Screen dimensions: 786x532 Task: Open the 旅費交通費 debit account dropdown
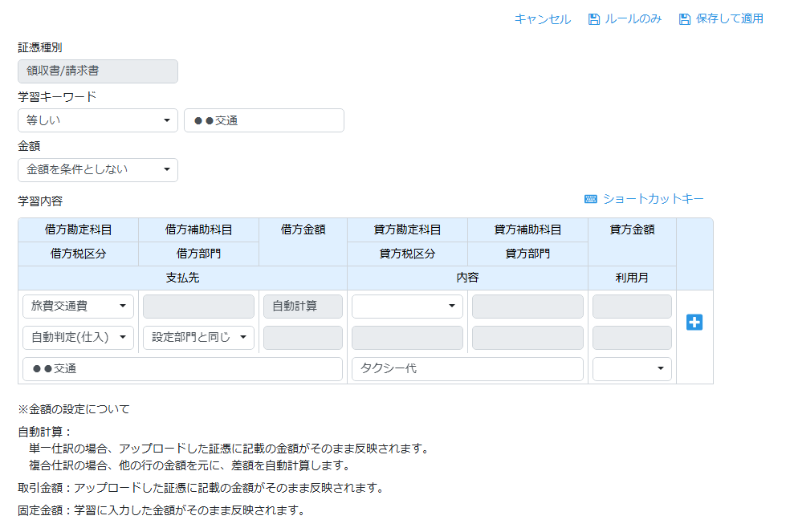(79, 307)
